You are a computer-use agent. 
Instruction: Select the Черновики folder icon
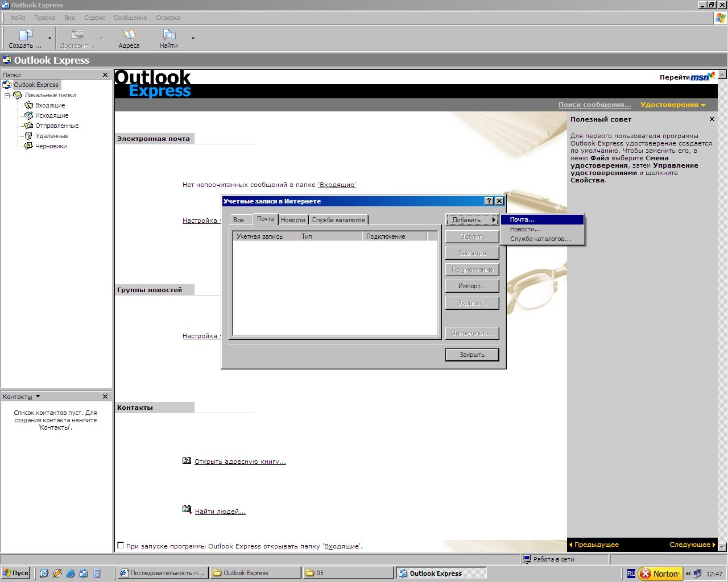(29, 146)
